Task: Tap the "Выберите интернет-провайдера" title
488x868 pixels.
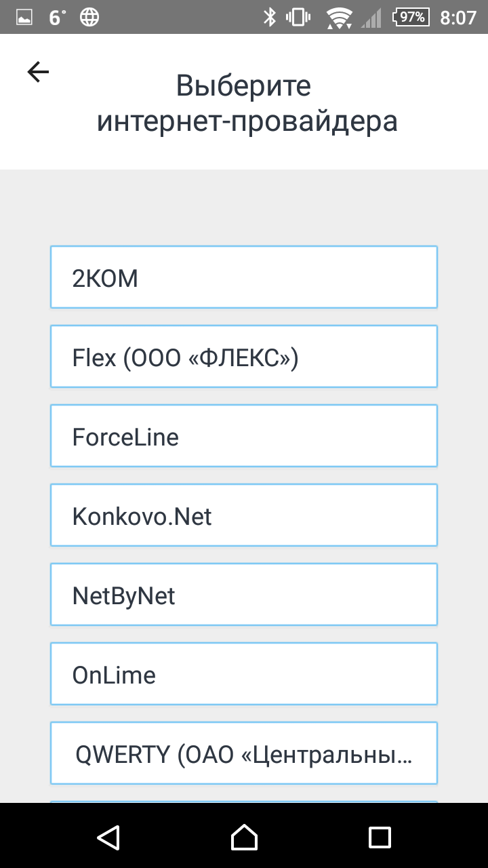Action: point(247,104)
